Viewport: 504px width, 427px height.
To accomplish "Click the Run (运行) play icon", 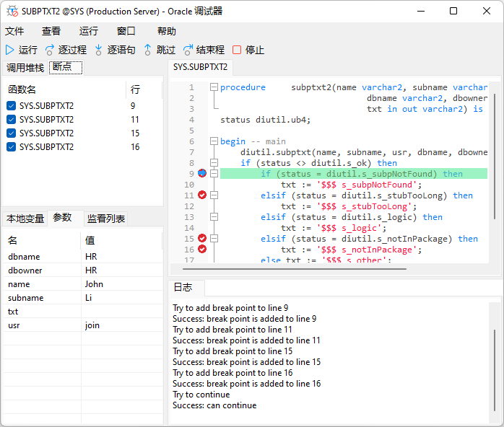I will coord(10,50).
